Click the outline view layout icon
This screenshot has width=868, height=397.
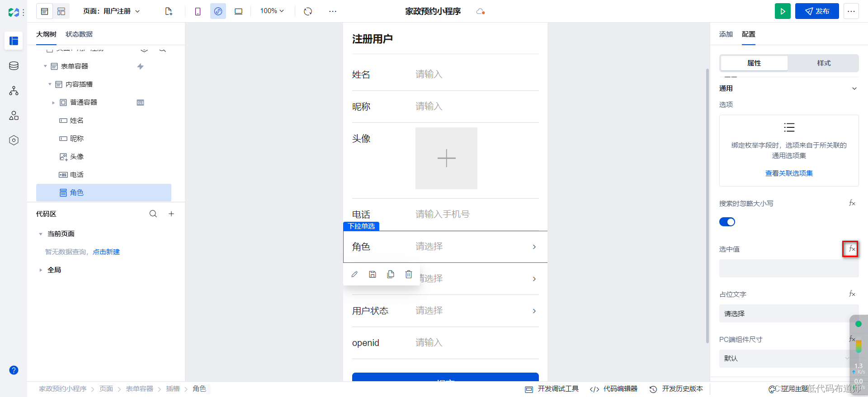45,11
